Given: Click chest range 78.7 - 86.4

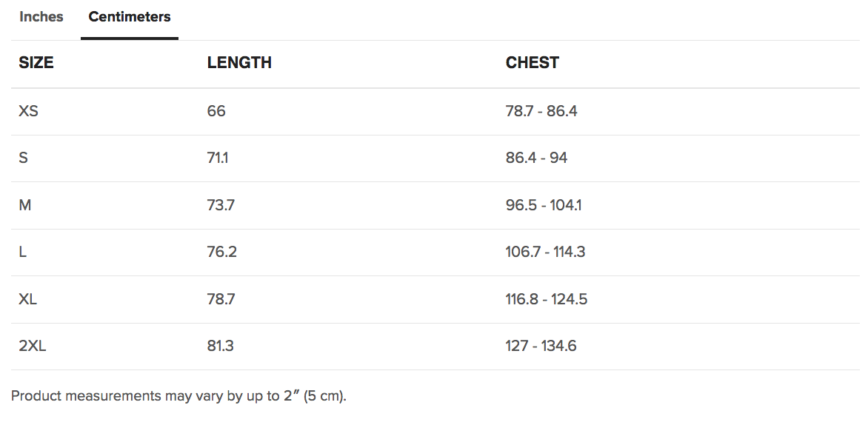Looking at the screenshot, I should coord(541,112).
